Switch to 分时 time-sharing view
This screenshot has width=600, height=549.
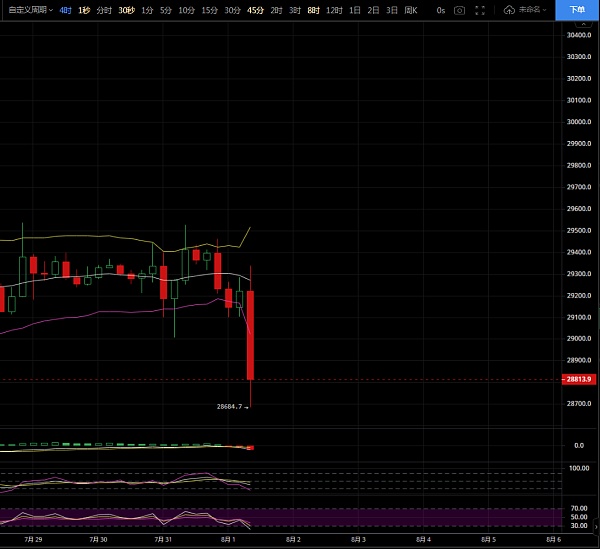pyautogui.click(x=104, y=10)
